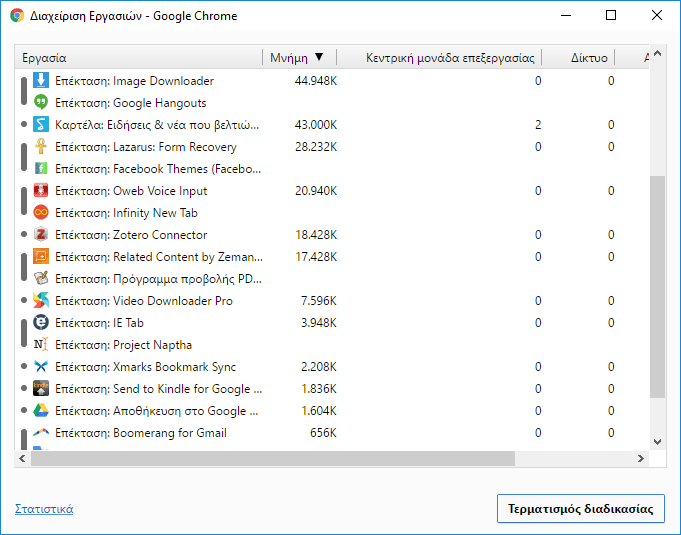Click the 7.596K memory value

tap(319, 301)
